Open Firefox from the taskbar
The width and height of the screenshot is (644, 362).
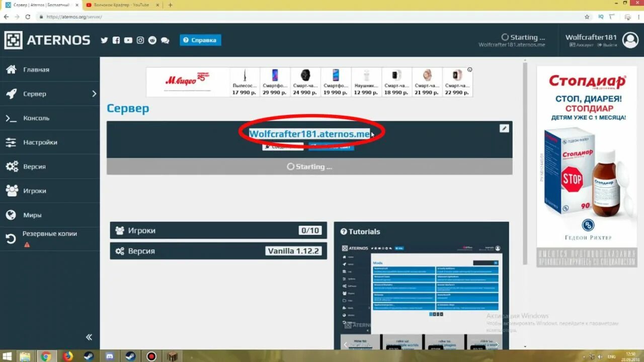pyautogui.click(x=68, y=356)
